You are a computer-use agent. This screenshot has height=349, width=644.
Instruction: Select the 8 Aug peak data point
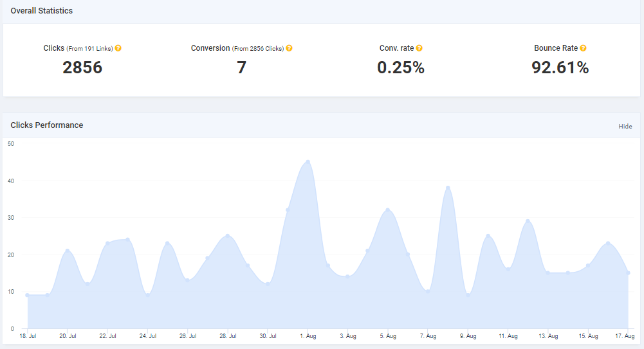(448, 188)
